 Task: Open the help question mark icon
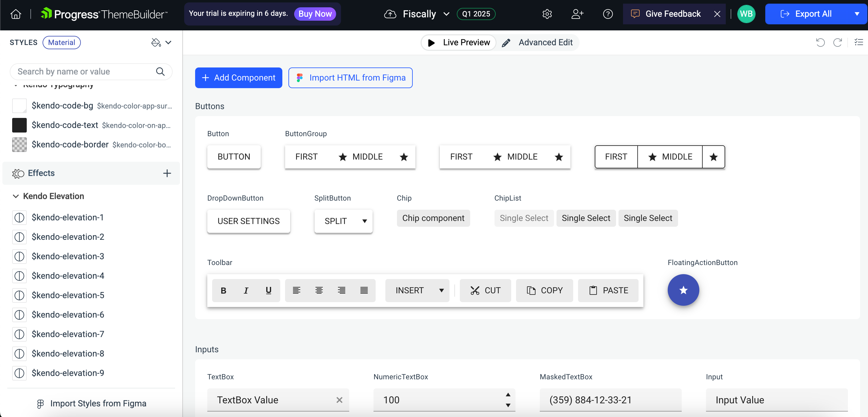608,14
